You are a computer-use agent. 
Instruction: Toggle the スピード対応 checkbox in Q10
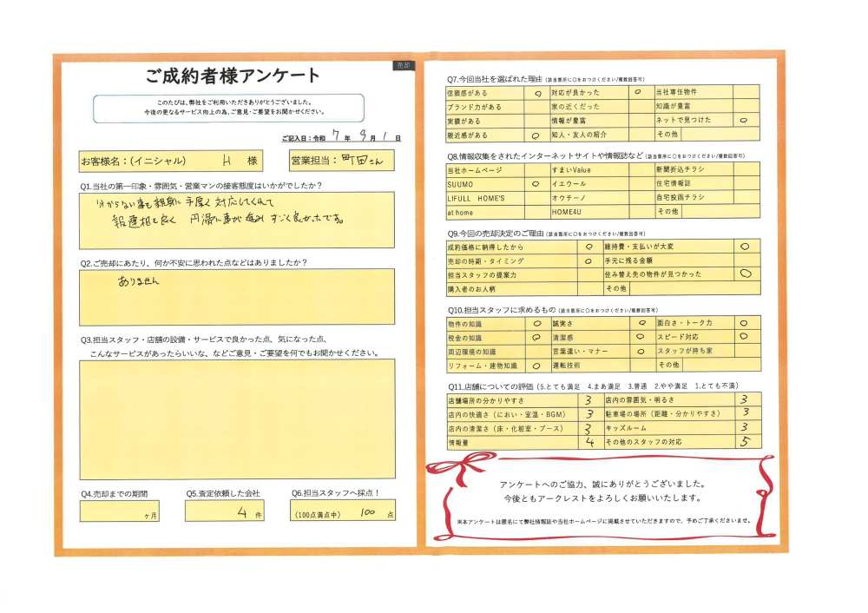[x=746, y=337]
